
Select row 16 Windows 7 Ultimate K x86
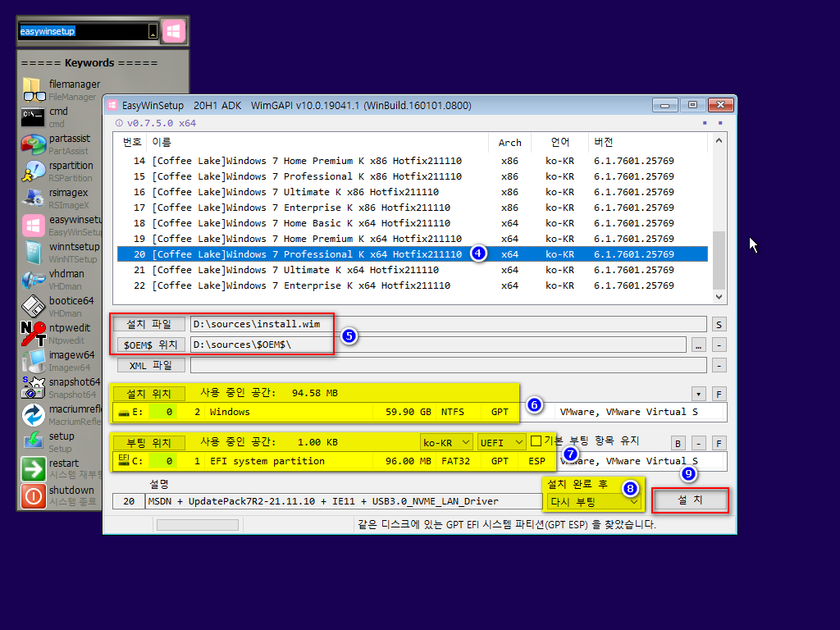point(413,192)
